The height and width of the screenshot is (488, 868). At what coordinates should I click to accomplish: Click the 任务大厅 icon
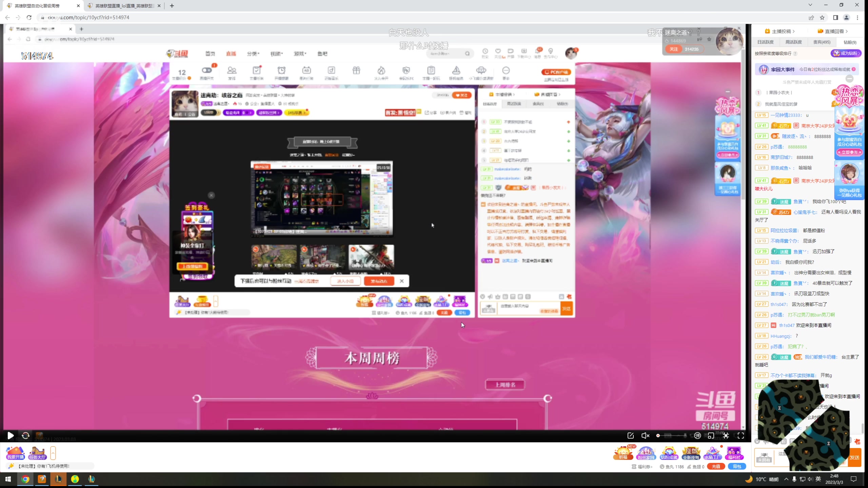[x=37, y=453]
